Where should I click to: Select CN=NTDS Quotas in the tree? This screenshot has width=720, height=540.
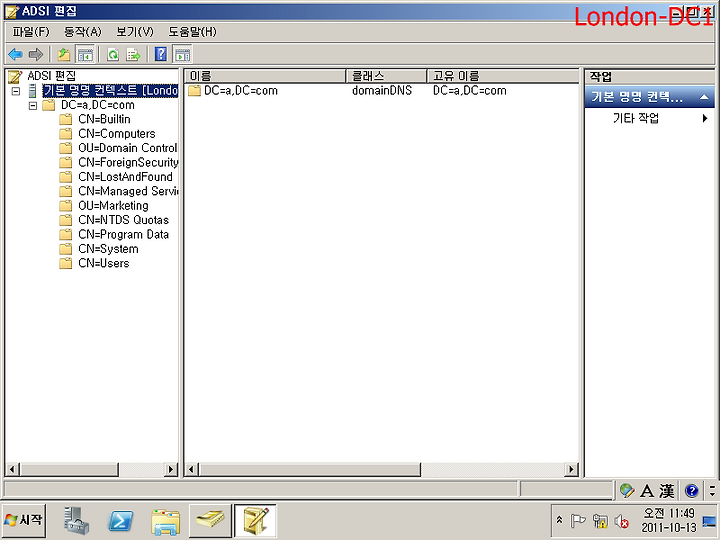[124, 220]
